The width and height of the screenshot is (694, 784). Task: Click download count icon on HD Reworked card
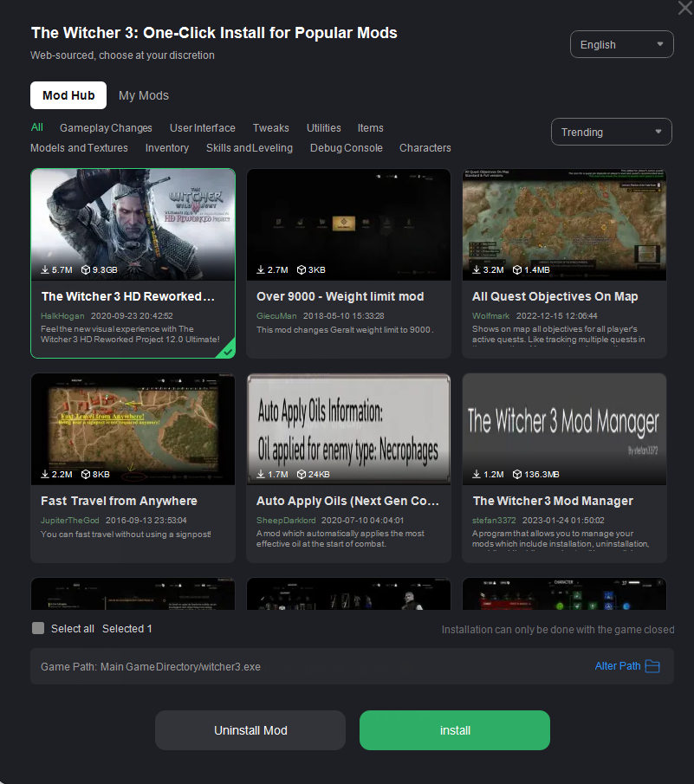pos(45,269)
